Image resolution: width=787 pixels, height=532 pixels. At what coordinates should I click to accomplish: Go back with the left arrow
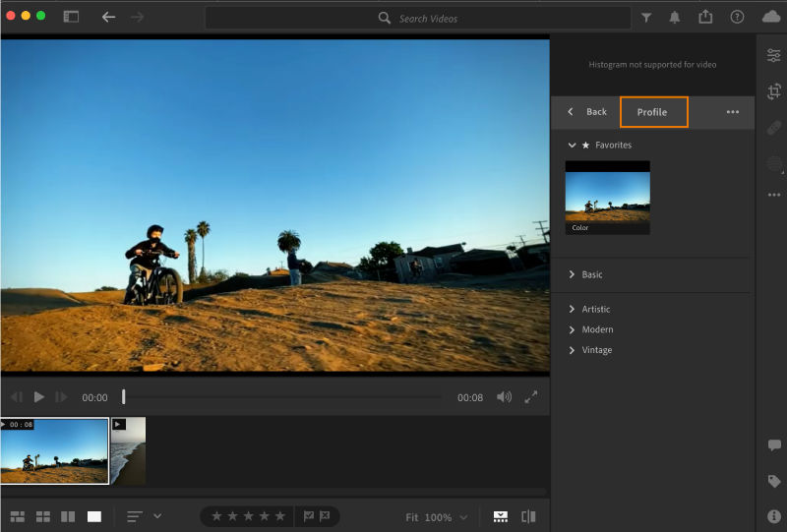[108, 17]
